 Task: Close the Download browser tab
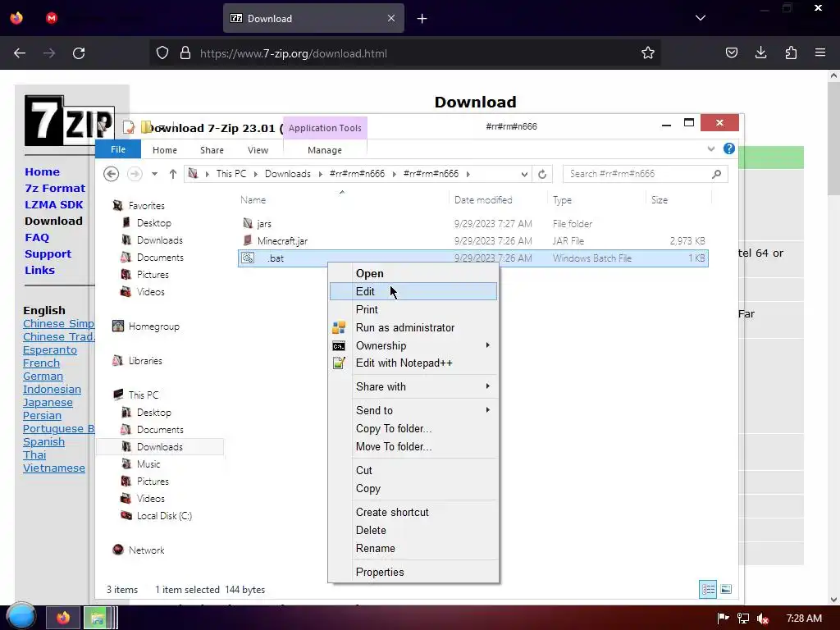pos(391,18)
